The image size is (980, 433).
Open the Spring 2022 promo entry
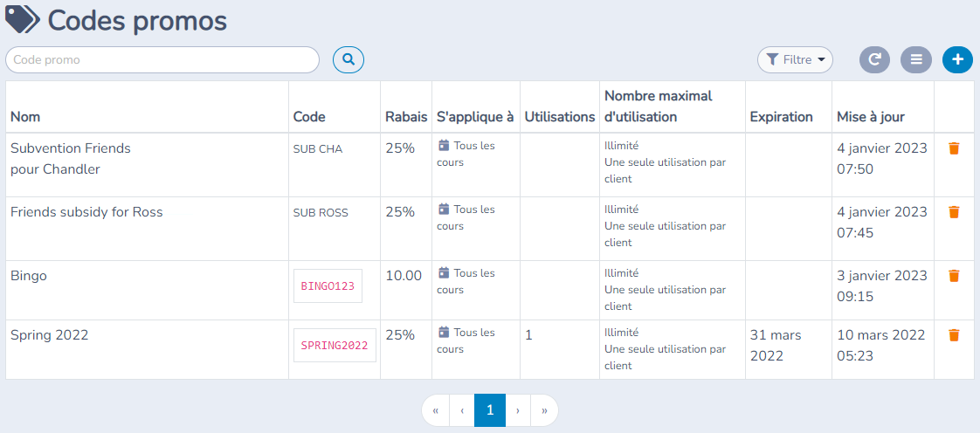[x=50, y=335]
